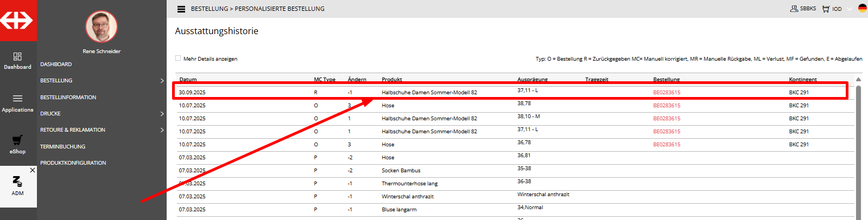Open the IOD shopping cart
This screenshot has height=220, width=868.
point(826,9)
